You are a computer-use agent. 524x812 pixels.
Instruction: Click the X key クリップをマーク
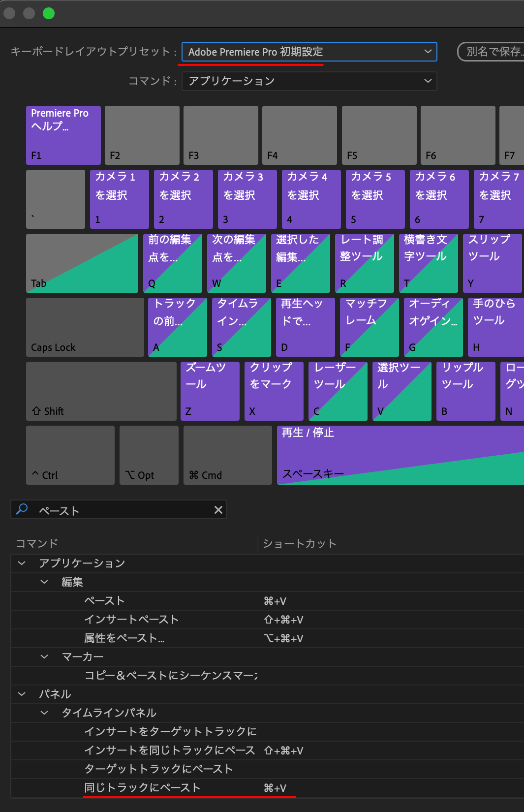(x=274, y=391)
